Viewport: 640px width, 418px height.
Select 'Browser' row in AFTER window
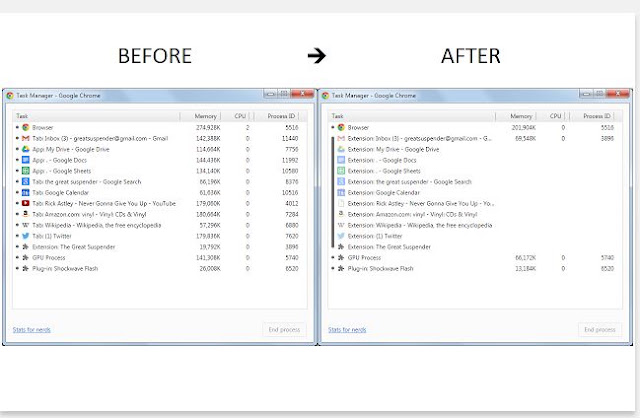[475, 127]
